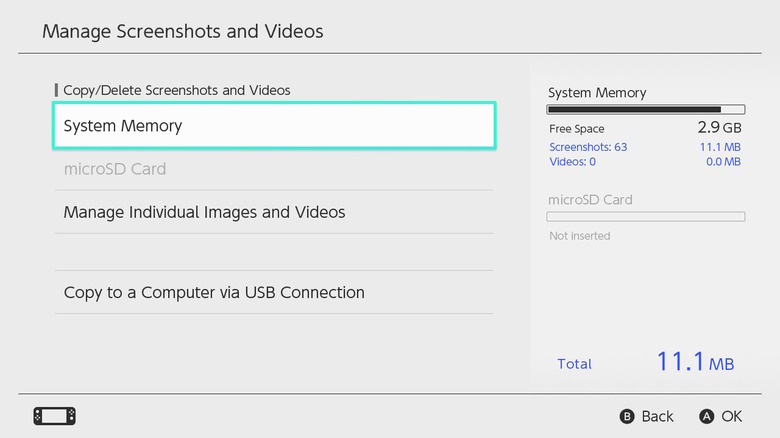Click the "Copy/Delete Screenshots and Videos" section header
This screenshot has width=780, height=438.
click(176, 90)
